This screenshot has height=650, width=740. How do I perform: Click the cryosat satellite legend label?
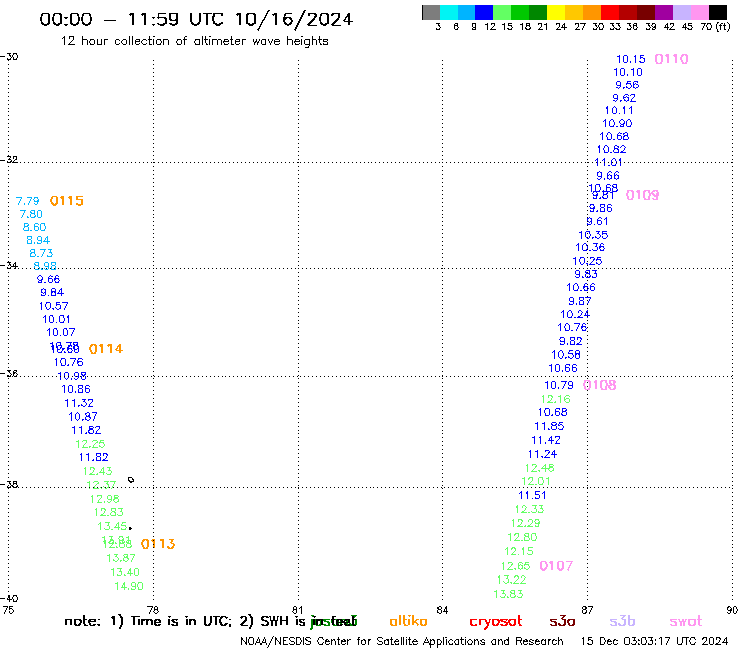(x=496, y=621)
